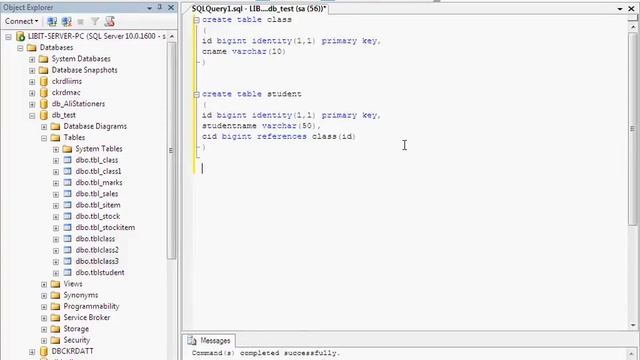Switch to SQLQuery1.sql editor tab
The image size is (640, 360).
click(x=258, y=9)
